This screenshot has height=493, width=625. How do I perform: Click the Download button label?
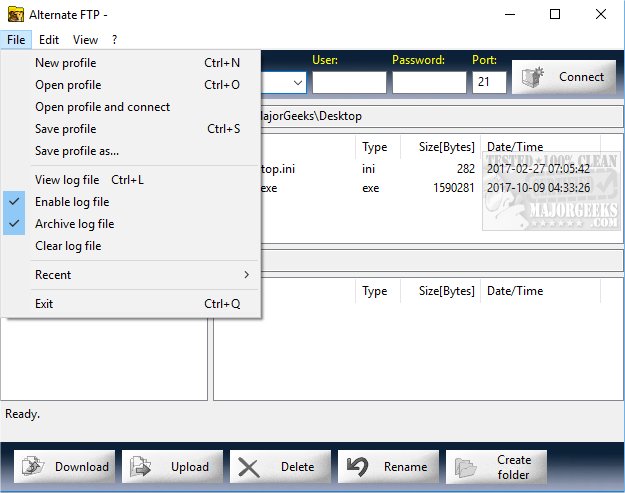point(82,467)
